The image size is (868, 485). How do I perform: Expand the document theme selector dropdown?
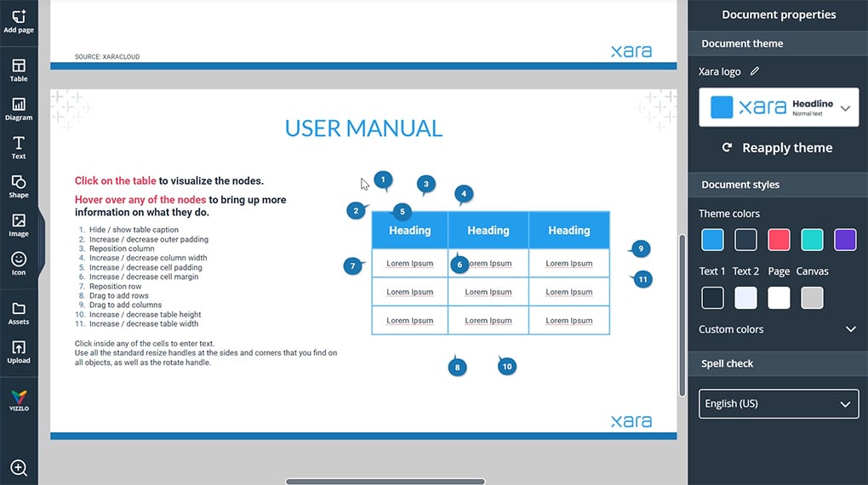tap(845, 108)
